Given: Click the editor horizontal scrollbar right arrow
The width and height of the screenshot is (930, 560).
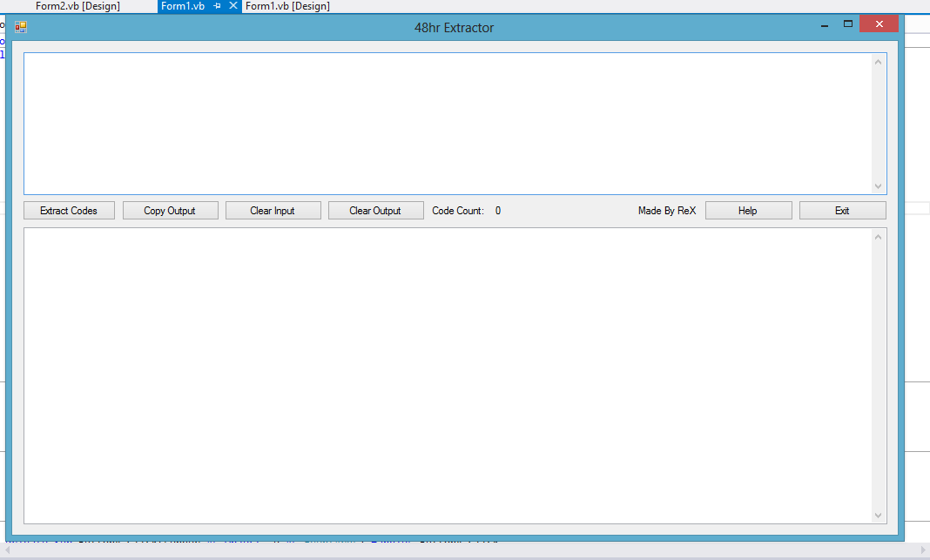Looking at the screenshot, I should point(923,550).
